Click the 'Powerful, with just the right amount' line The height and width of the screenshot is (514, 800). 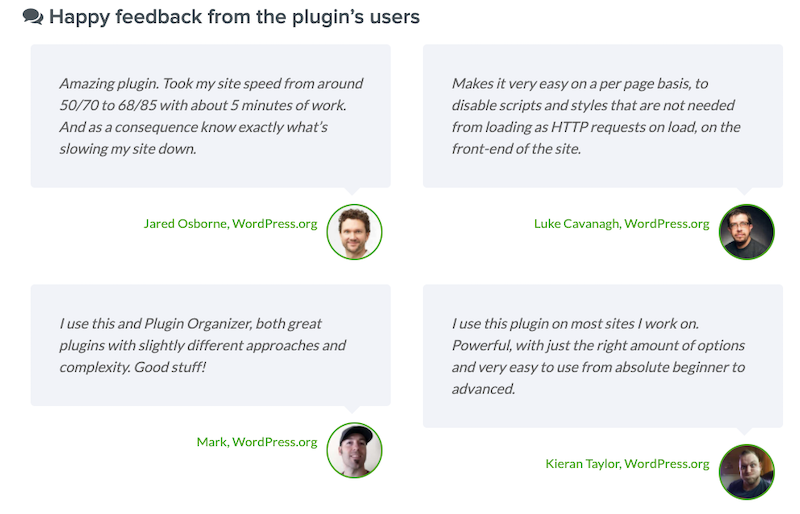(x=598, y=346)
